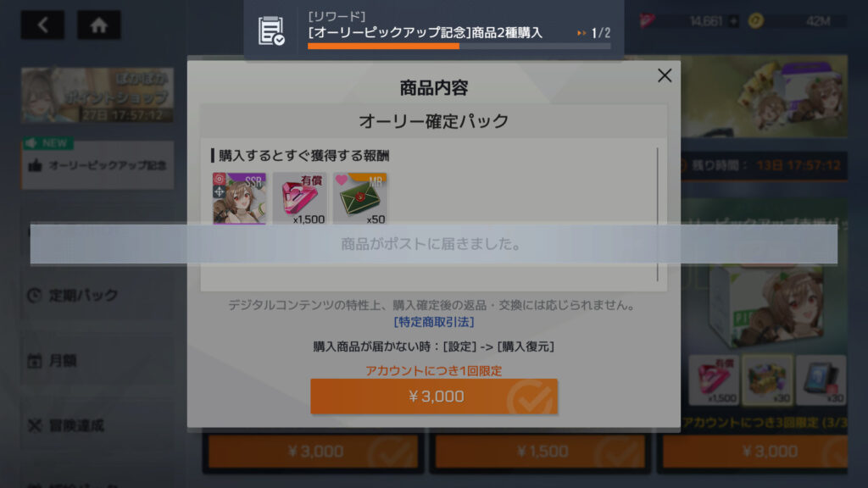
Task: Tap the SSR character reward icon
Action: pos(239,198)
